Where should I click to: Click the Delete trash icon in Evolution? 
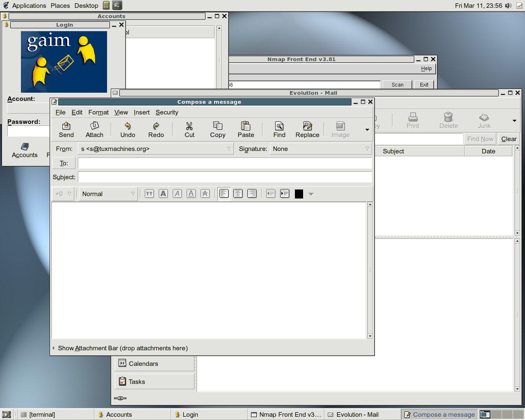[448, 121]
